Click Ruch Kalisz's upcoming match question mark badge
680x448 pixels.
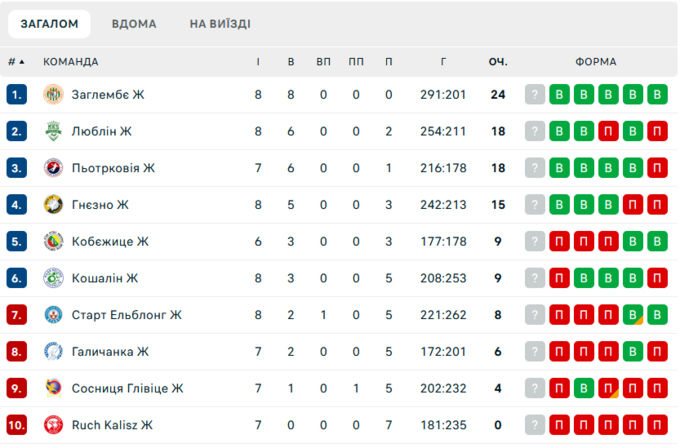click(x=535, y=425)
